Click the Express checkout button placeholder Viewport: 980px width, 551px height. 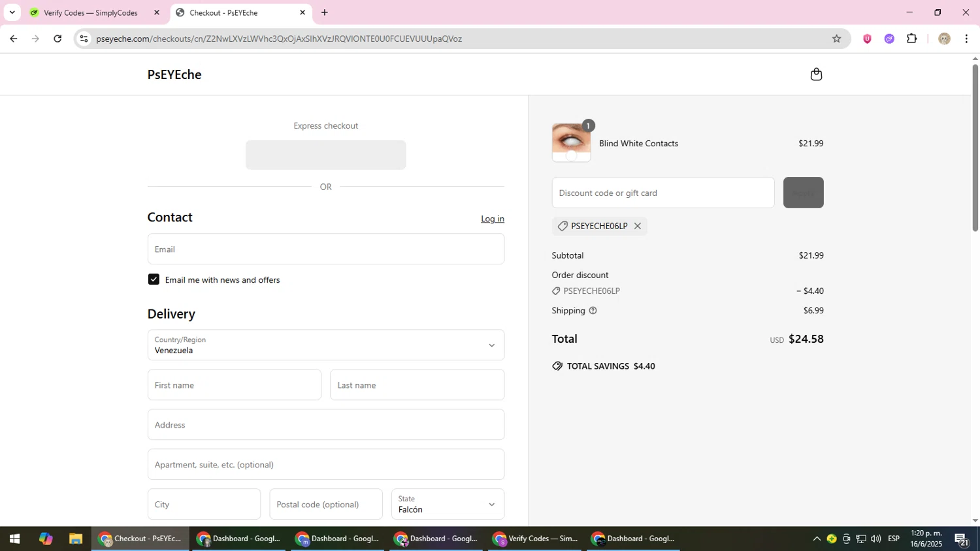[325, 155]
